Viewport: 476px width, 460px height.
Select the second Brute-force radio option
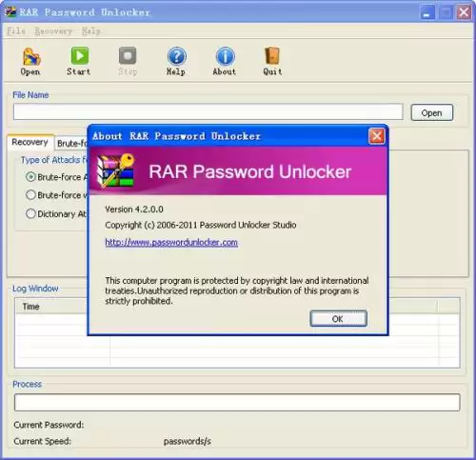[30, 194]
